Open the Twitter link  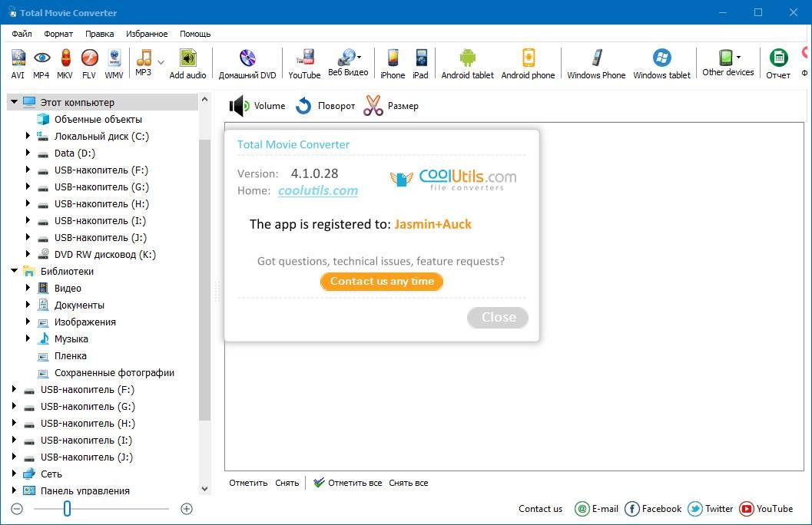click(x=711, y=508)
